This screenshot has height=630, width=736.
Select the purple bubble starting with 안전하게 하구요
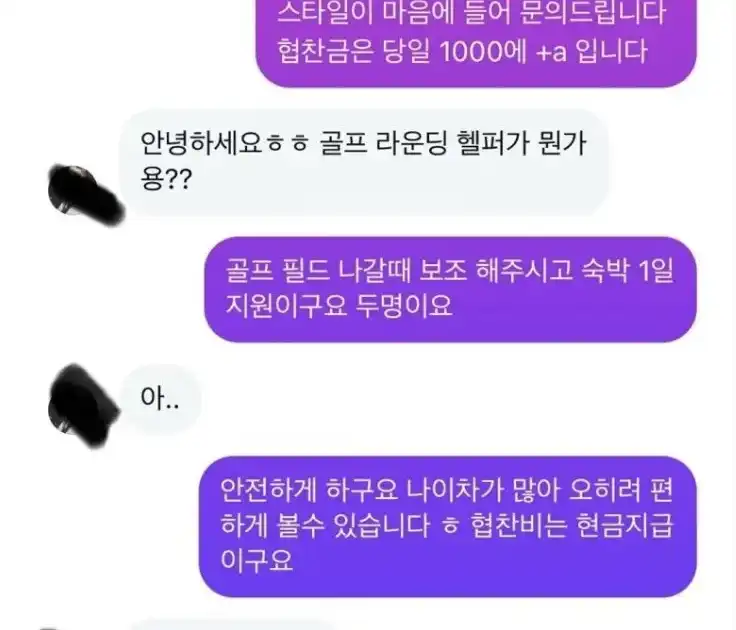448,526
